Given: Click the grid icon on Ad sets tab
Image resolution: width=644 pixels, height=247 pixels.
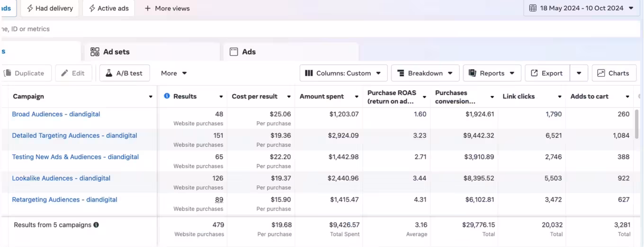Looking at the screenshot, I should [x=95, y=52].
